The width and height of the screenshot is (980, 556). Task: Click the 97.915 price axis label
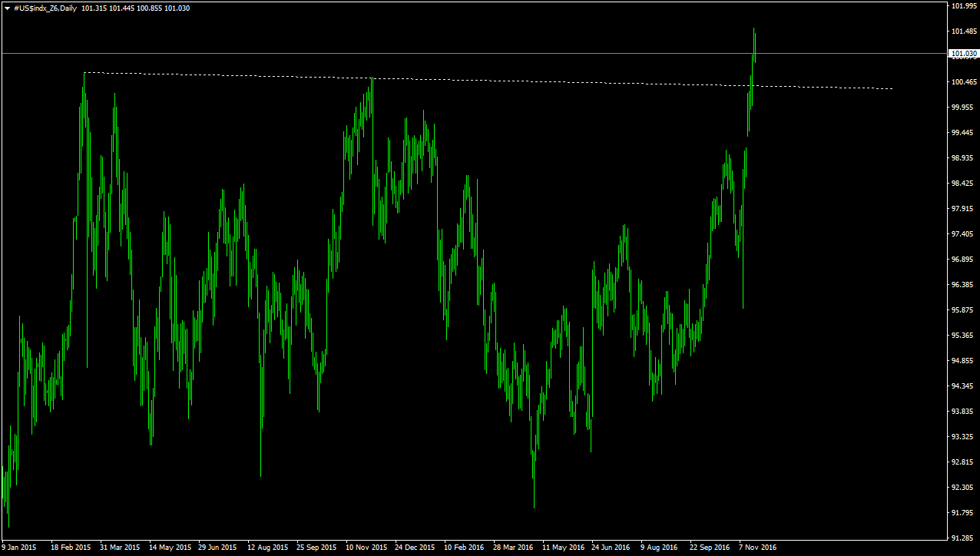[x=964, y=209]
